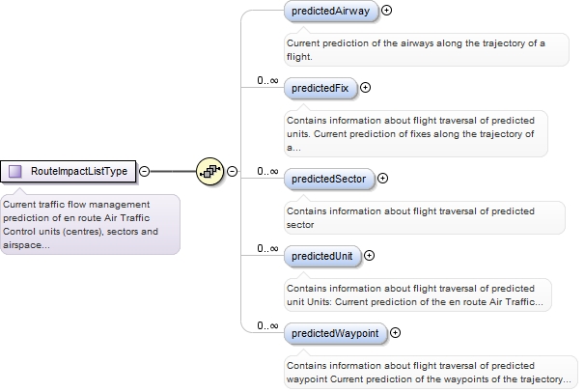The height and width of the screenshot is (392, 585).
Task: Collapse the sequence compositor minus icon
Action: click(232, 171)
